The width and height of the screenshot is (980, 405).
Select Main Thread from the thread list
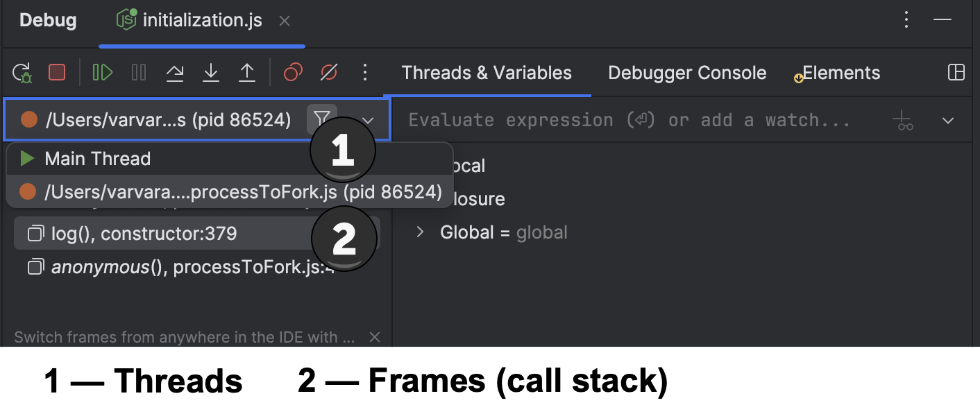pyautogui.click(x=97, y=159)
